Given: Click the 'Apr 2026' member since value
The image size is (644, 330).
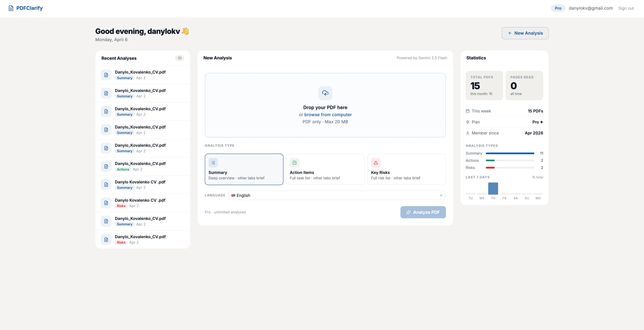Looking at the screenshot, I should pos(534,133).
